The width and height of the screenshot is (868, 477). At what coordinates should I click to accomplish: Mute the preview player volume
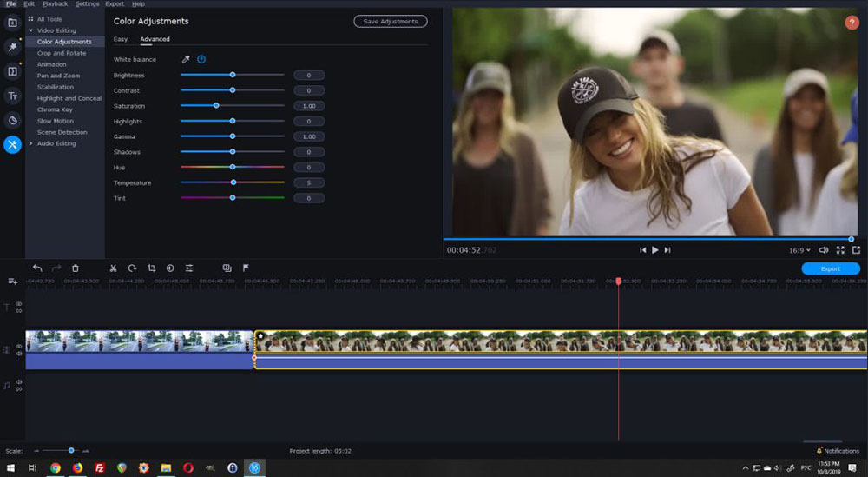pyautogui.click(x=823, y=250)
